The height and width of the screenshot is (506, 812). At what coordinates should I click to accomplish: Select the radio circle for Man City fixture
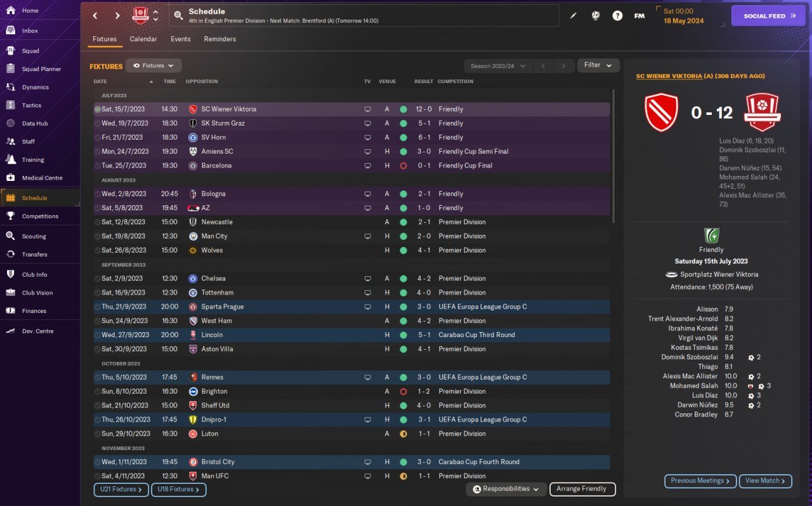(x=98, y=236)
